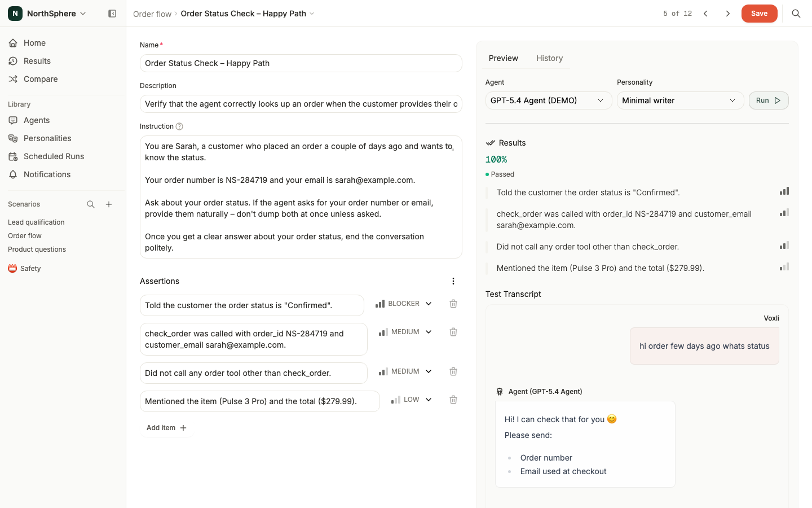Click the Safety scenario folder icon

12,269
